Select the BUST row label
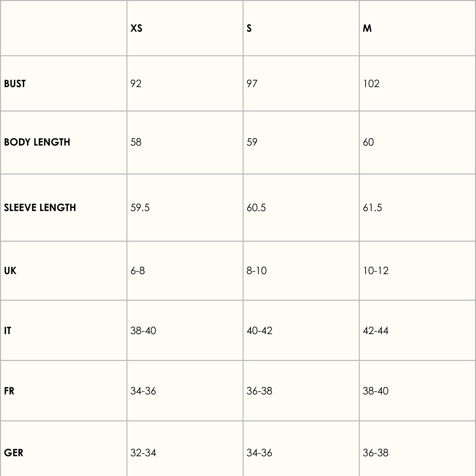 [15, 84]
